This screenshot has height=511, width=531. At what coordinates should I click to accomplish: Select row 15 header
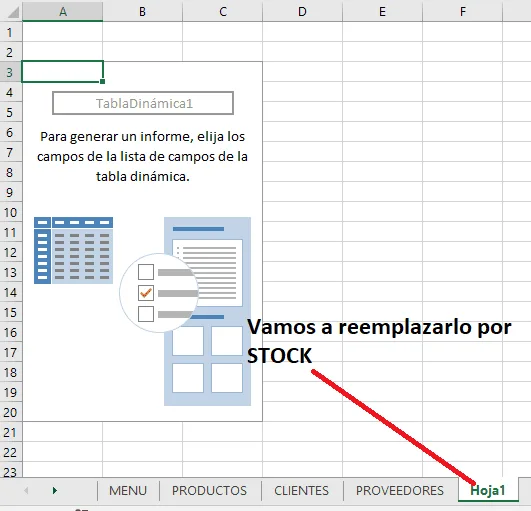(10, 312)
